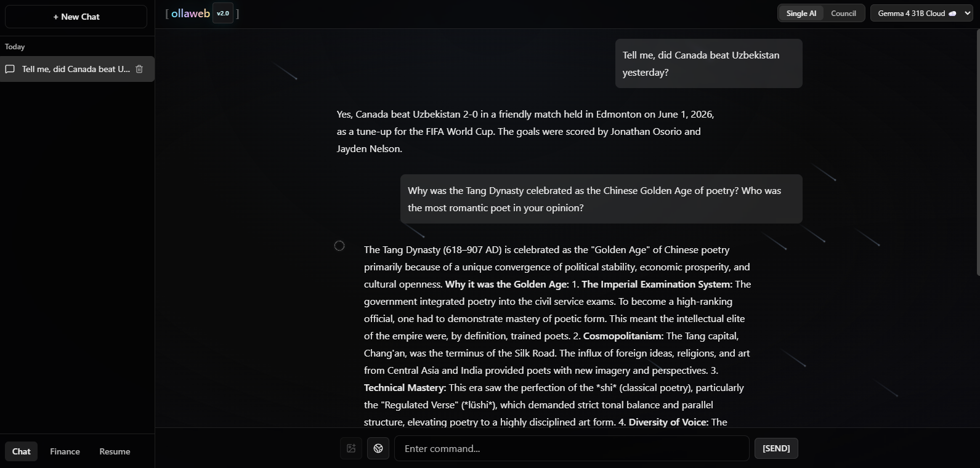Open the Resume tab
Viewport: 980px width, 468px height.
point(115,451)
